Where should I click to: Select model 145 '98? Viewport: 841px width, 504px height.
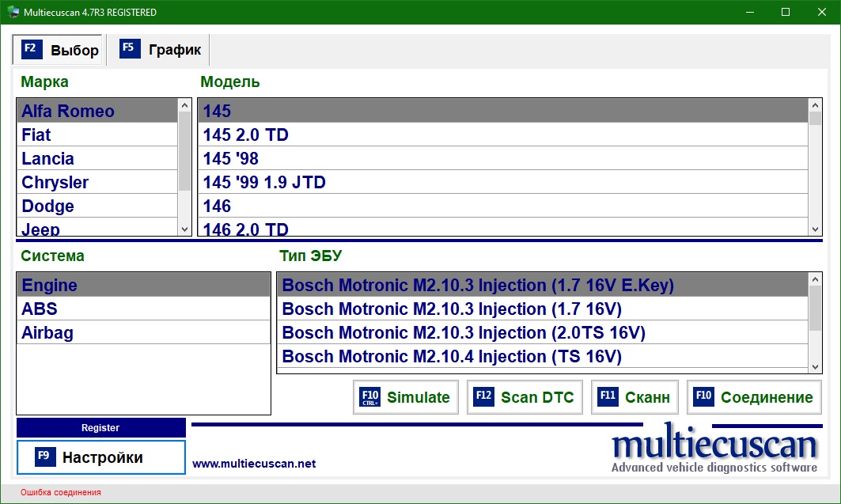tap(503, 158)
